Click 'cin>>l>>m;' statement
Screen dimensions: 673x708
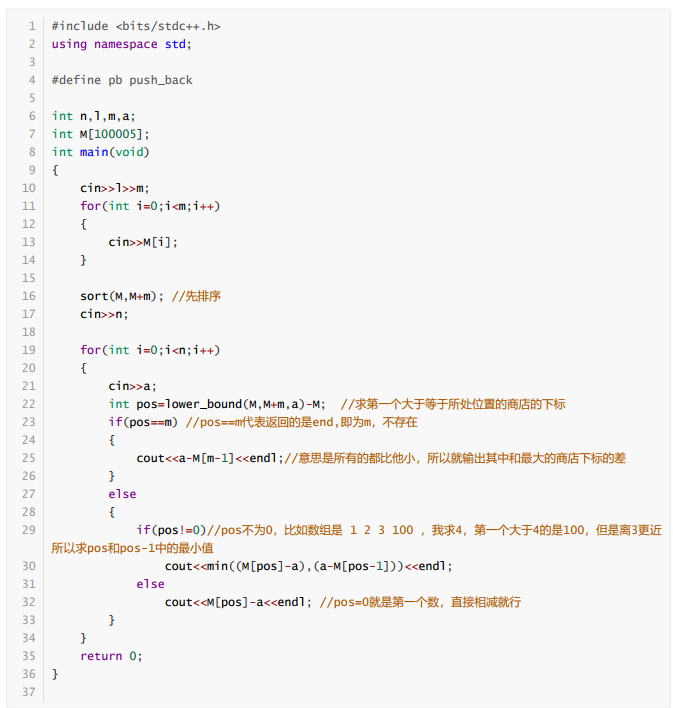click(115, 188)
